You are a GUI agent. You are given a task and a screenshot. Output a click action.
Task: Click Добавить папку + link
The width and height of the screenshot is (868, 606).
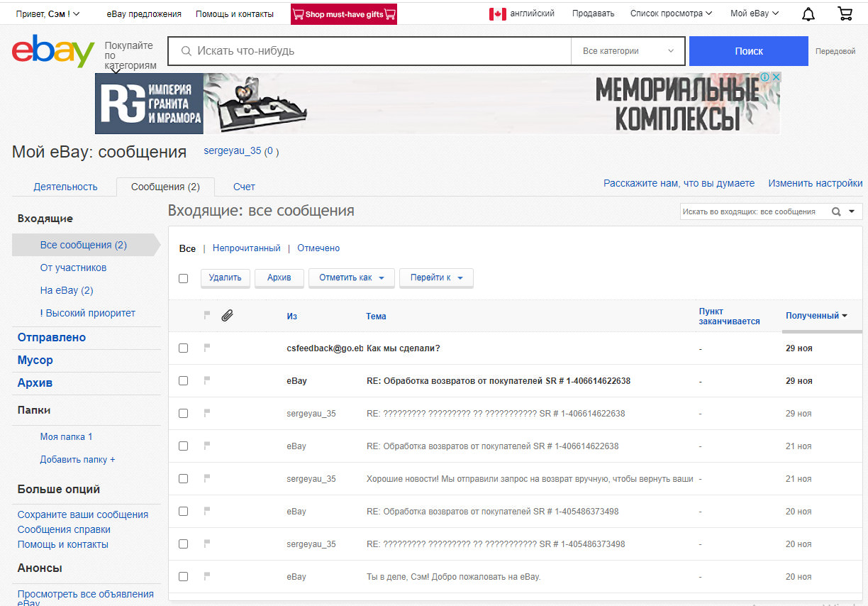[x=77, y=459]
